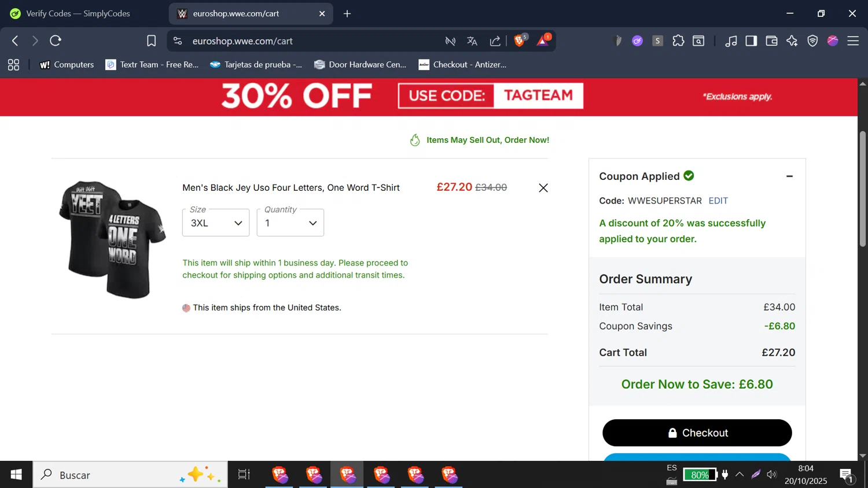Open Brave Shields lion icon
The width and height of the screenshot is (868, 488).
point(520,40)
